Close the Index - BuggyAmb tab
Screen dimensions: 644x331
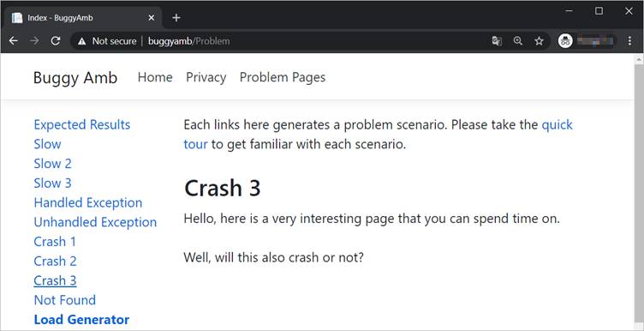tap(151, 18)
